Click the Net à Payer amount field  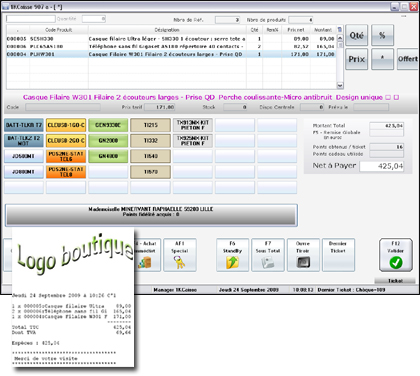[382, 166]
